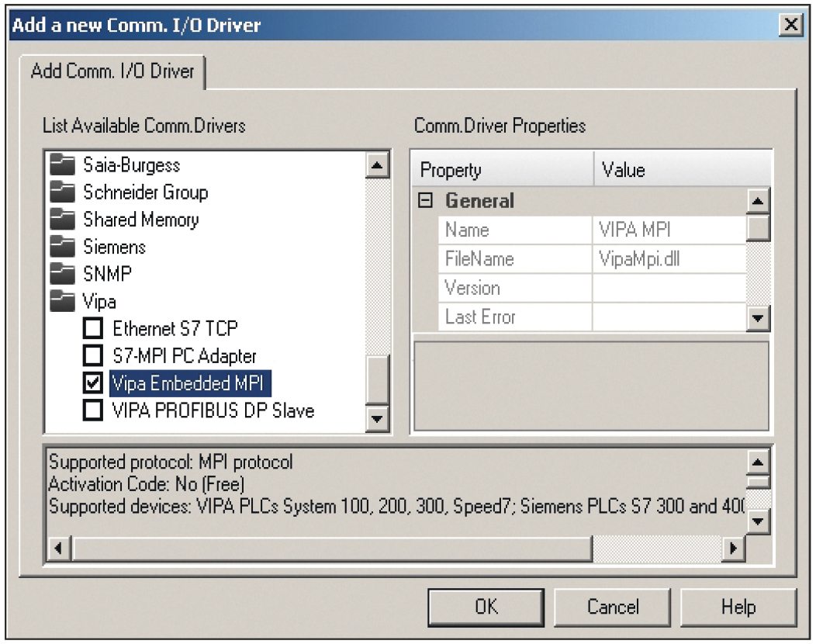Select the Schneider Group tree item label
Image resolution: width=816 pixels, height=644 pixels.
point(146,192)
